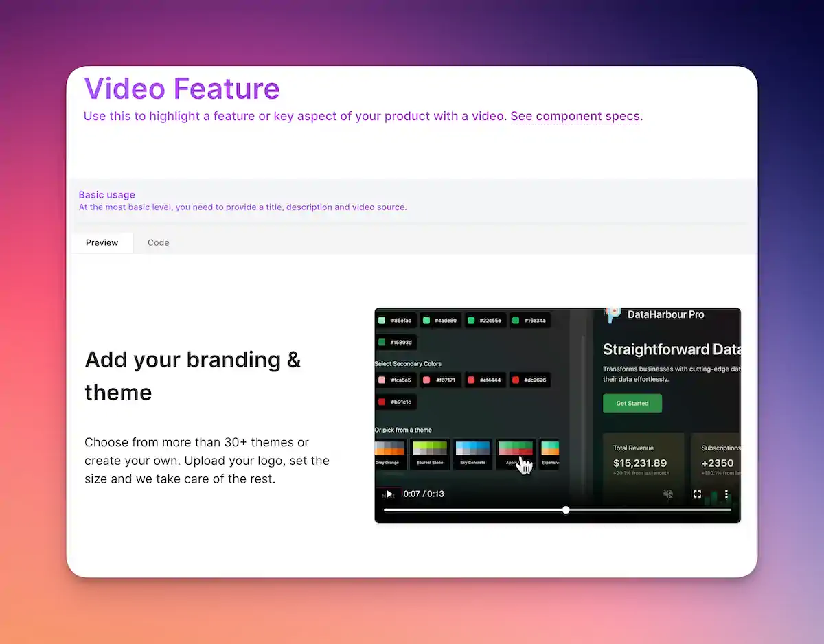The height and width of the screenshot is (644, 824).
Task: Switch to the Code tab
Action: 158,242
